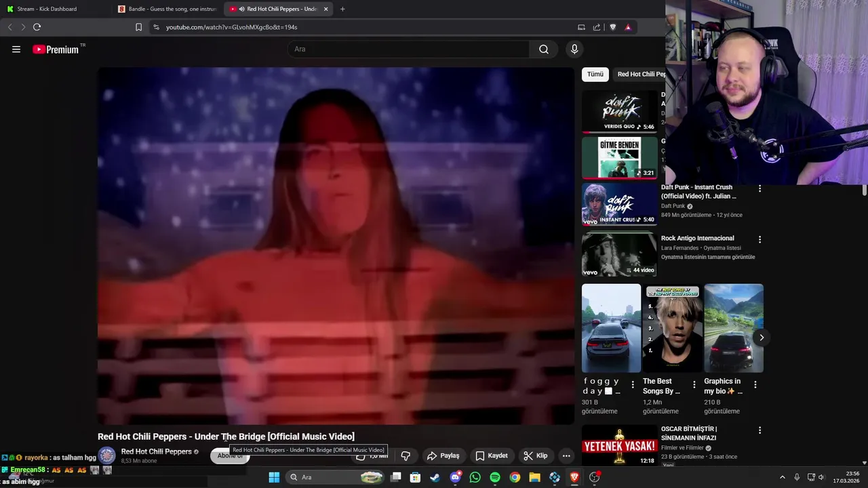
Task: Click the browser share icon in the address bar
Action: (x=596, y=27)
